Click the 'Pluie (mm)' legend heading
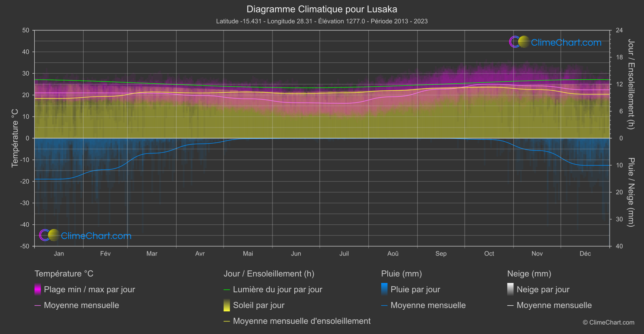This screenshot has width=644, height=334. click(x=401, y=274)
